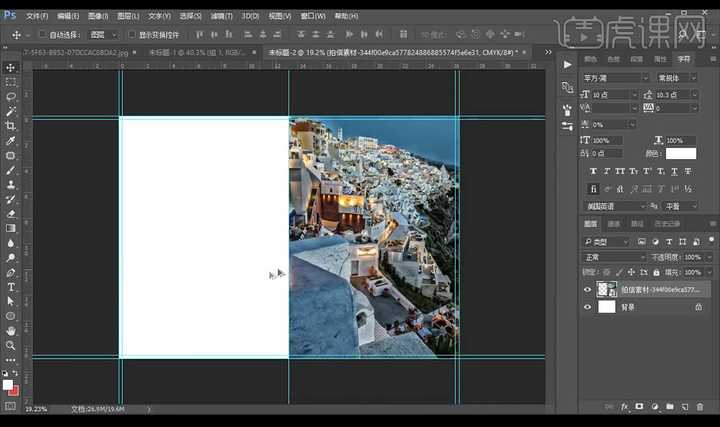Open the 编辑(E) menu
Screen dimensions: 720x427
click(x=68, y=16)
